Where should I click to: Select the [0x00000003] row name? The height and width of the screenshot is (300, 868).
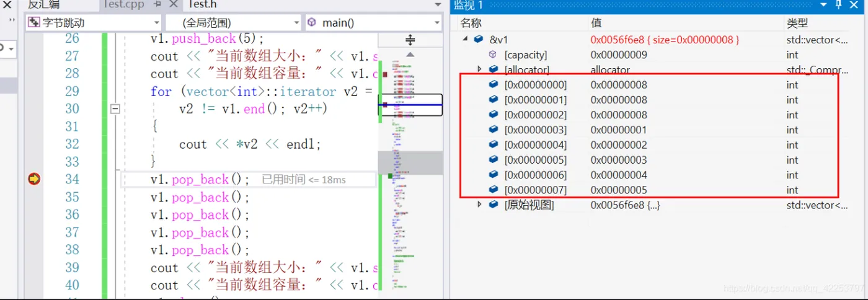point(535,130)
